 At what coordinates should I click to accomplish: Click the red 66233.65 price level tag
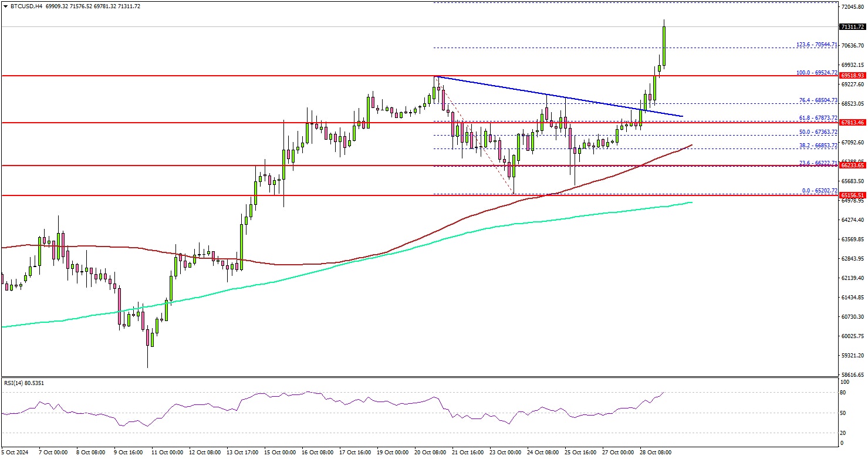coord(852,166)
